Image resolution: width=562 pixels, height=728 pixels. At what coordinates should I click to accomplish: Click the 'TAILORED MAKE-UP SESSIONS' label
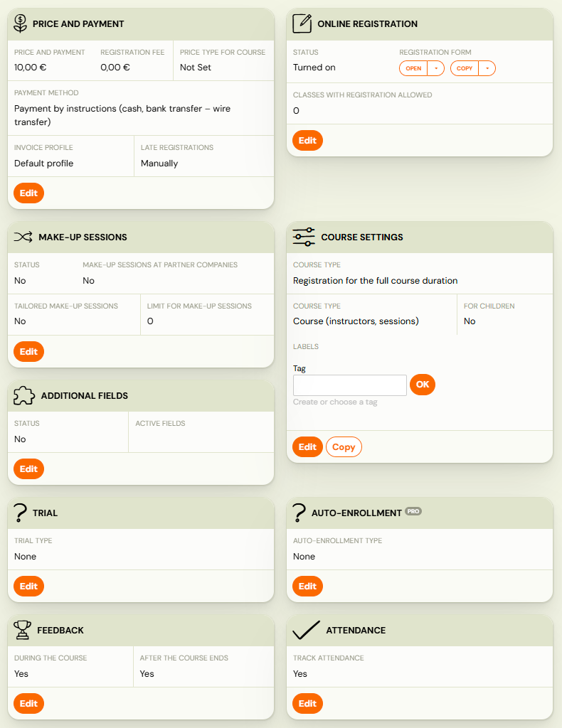66,306
